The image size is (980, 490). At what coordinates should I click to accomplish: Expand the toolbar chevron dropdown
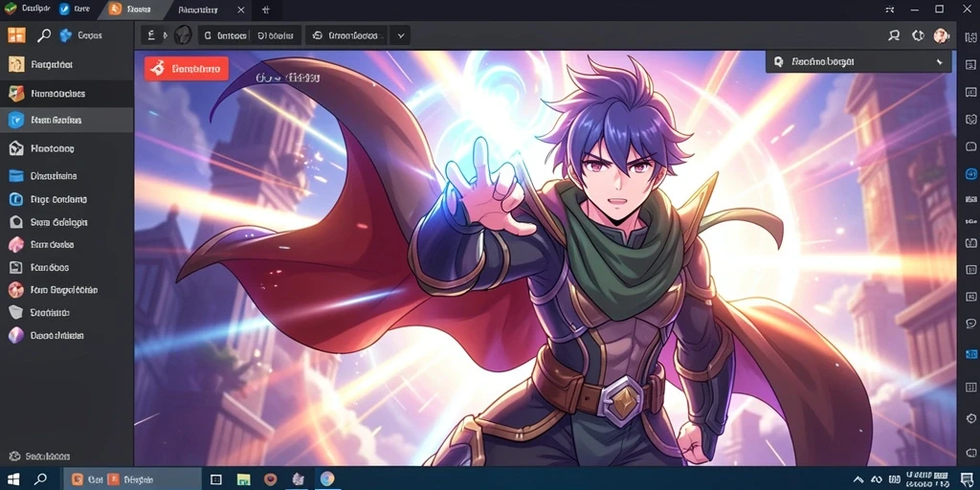[x=400, y=35]
